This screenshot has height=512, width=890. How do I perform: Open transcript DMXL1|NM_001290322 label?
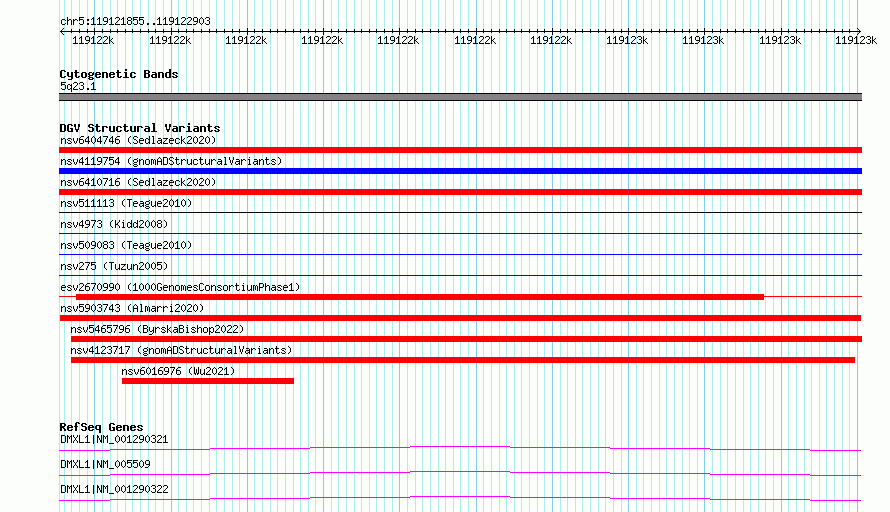[x=114, y=489]
